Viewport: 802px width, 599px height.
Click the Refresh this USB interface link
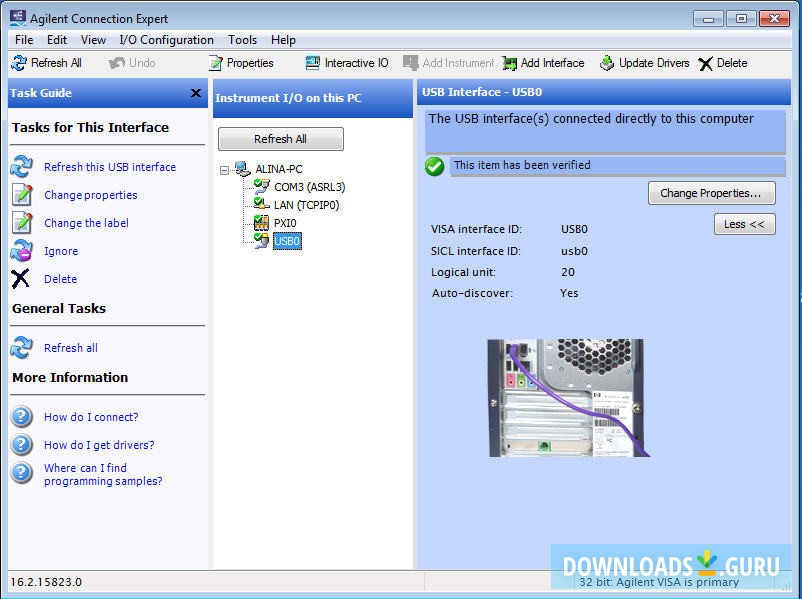(110, 167)
